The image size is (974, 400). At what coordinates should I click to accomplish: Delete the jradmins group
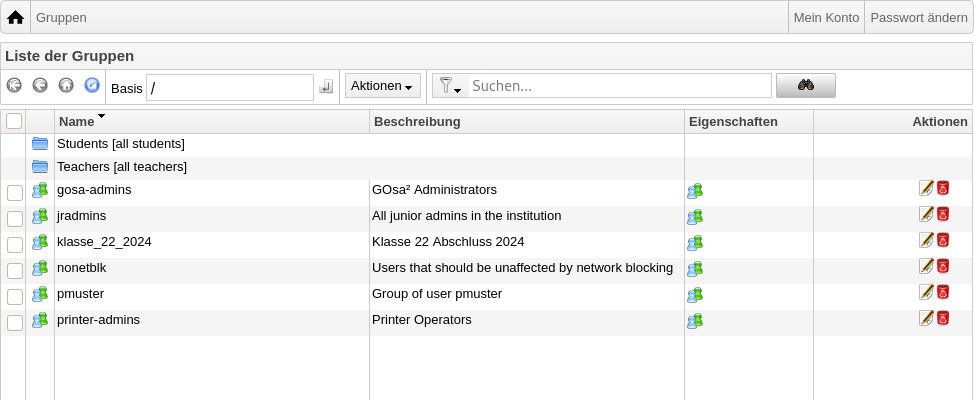pyautogui.click(x=943, y=214)
